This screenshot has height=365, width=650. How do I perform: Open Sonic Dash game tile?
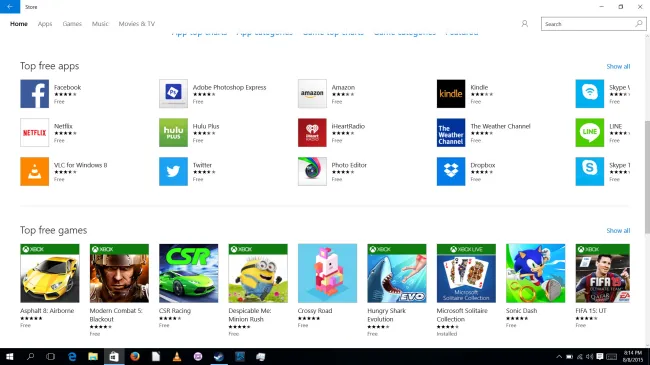coord(536,273)
